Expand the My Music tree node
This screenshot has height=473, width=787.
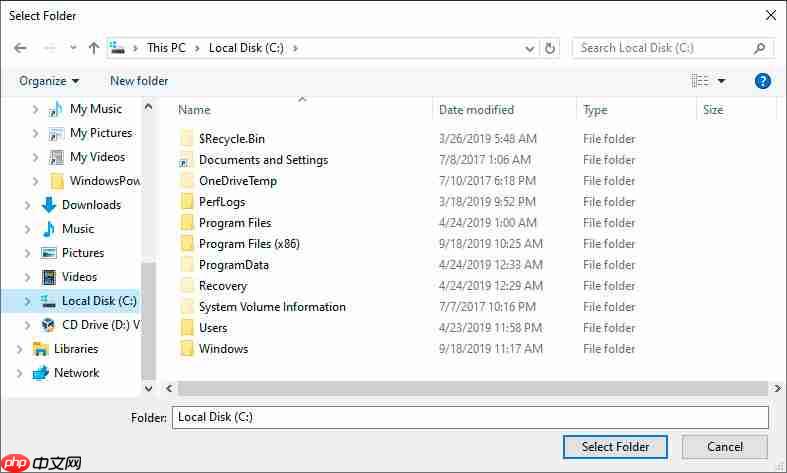tap(35, 109)
